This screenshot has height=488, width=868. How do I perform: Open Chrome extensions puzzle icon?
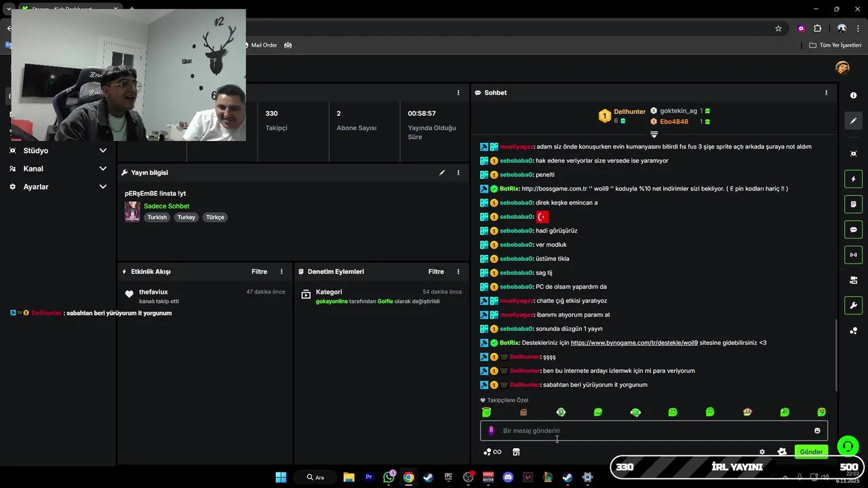817,28
